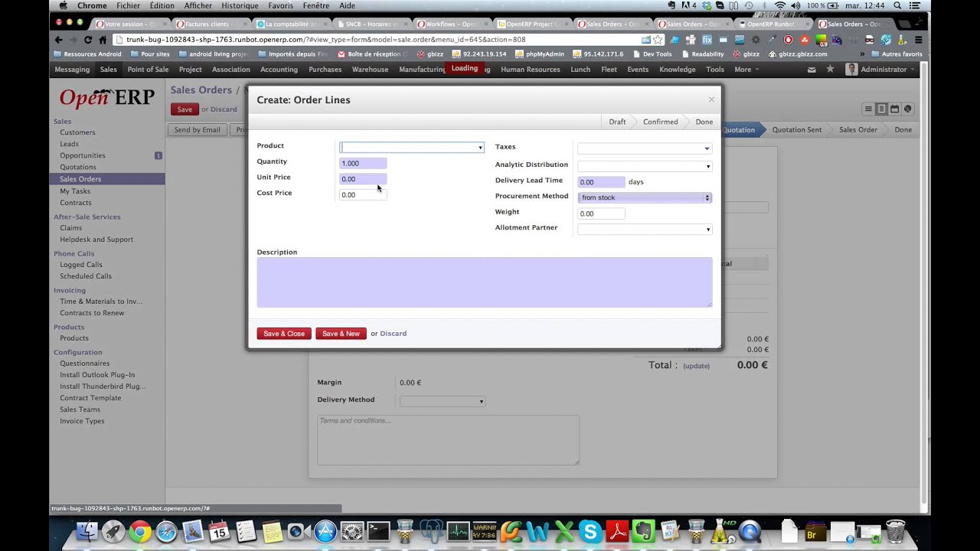Open Google Chrome from the dock
Screen dimensions: 980x551
tap(140, 531)
